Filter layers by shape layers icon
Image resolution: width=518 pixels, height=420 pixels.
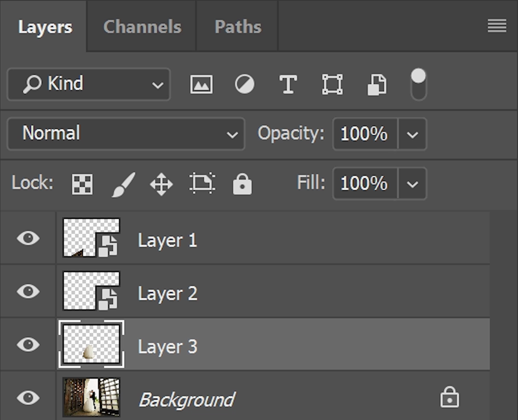click(332, 84)
